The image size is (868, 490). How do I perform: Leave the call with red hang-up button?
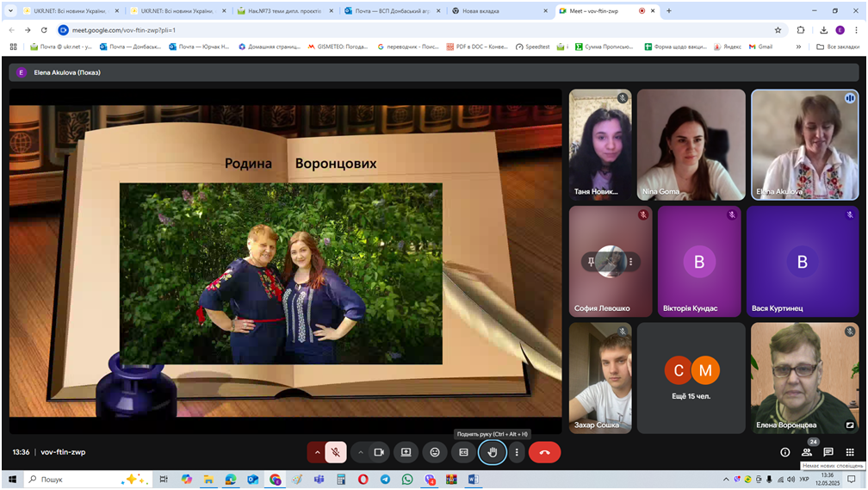point(545,452)
